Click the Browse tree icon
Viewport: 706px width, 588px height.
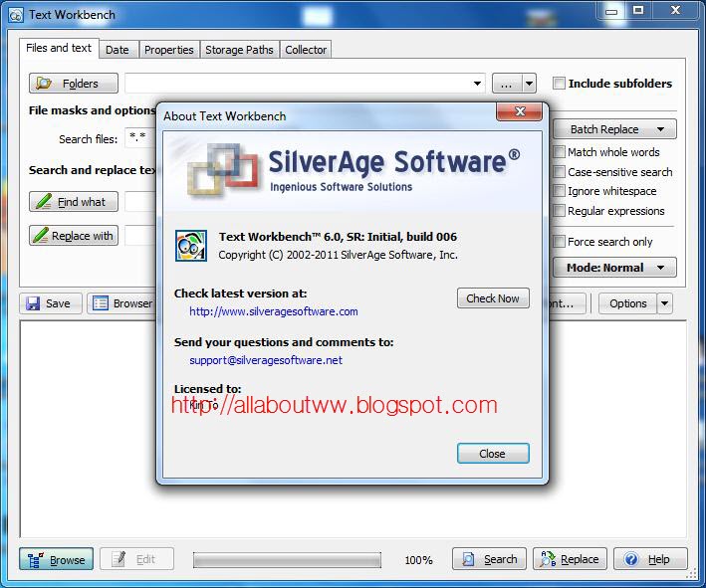(x=36, y=560)
